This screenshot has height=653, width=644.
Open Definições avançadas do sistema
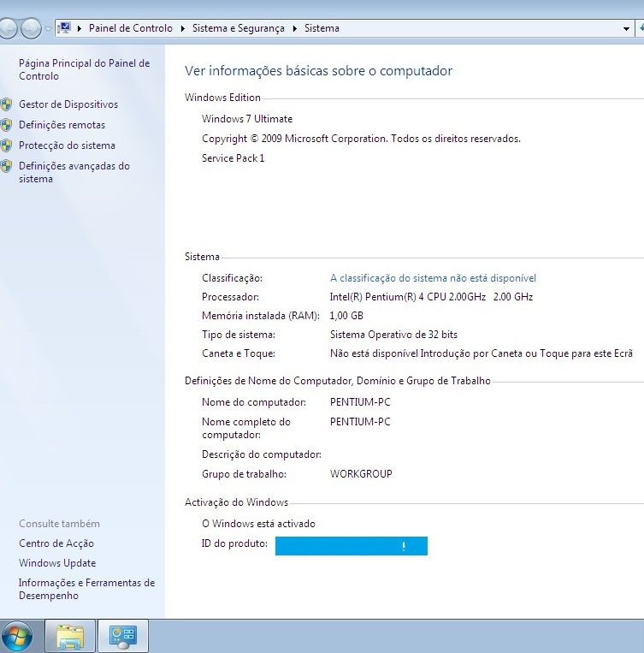point(74,172)
